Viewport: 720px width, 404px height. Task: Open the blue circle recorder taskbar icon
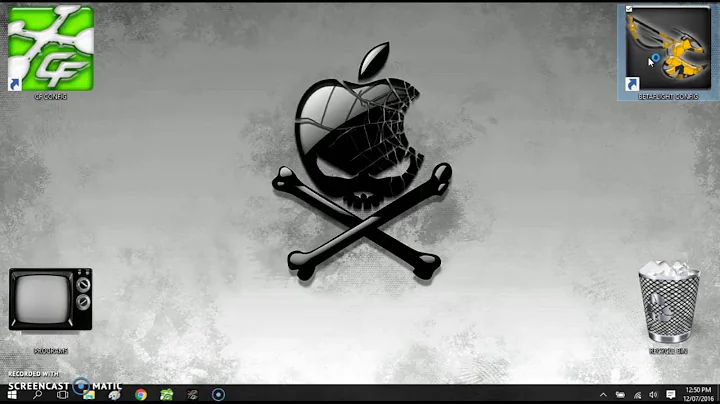pos(218,395)
